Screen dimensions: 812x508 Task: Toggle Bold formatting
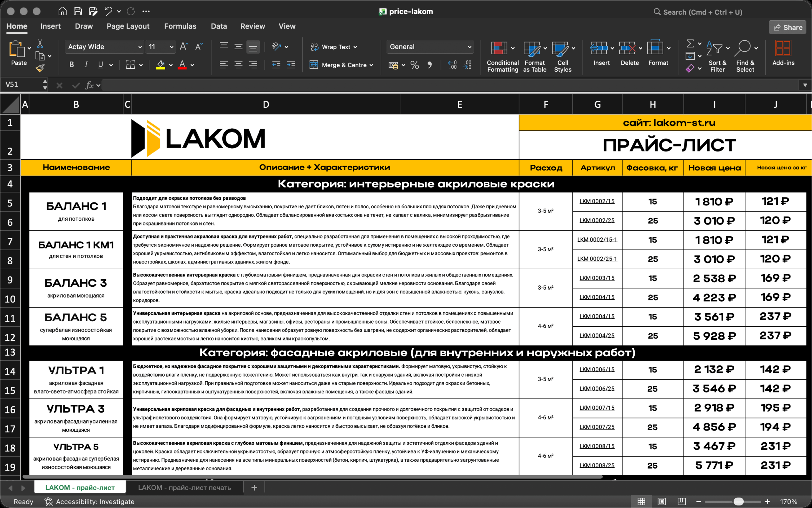pyautogui.click(x=71, y=65)
